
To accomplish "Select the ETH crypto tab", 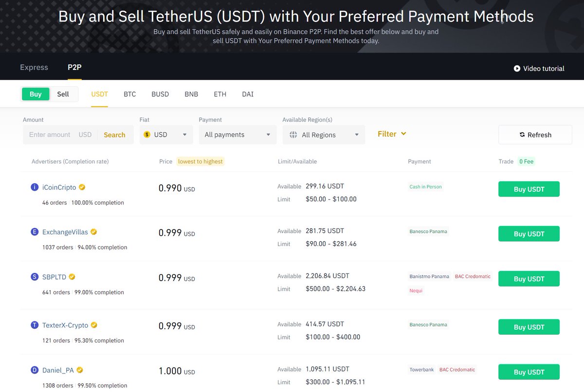I will click(220, 94).
